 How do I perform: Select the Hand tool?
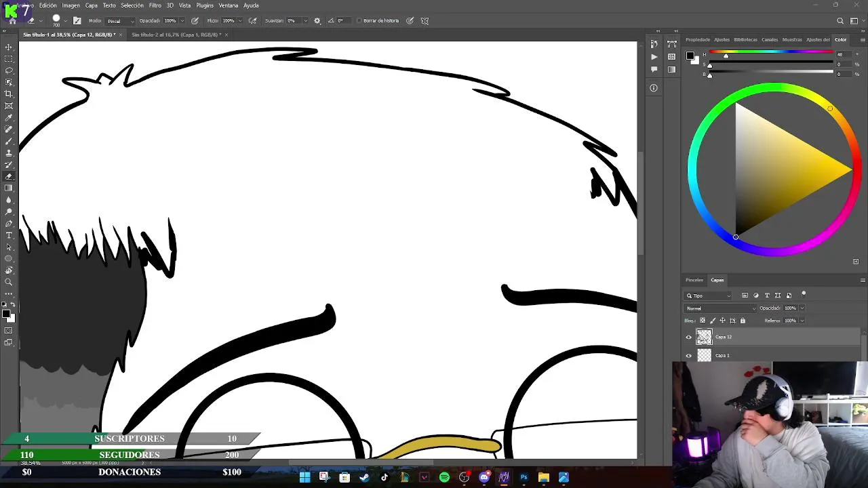coord(9,270)
